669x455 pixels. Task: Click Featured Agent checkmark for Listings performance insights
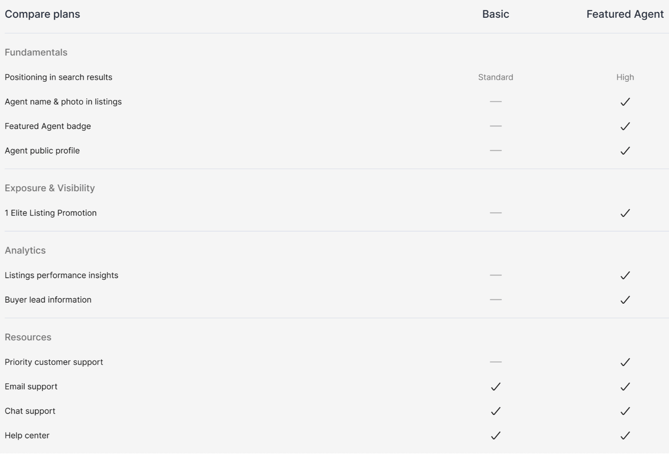coord(625,275)
